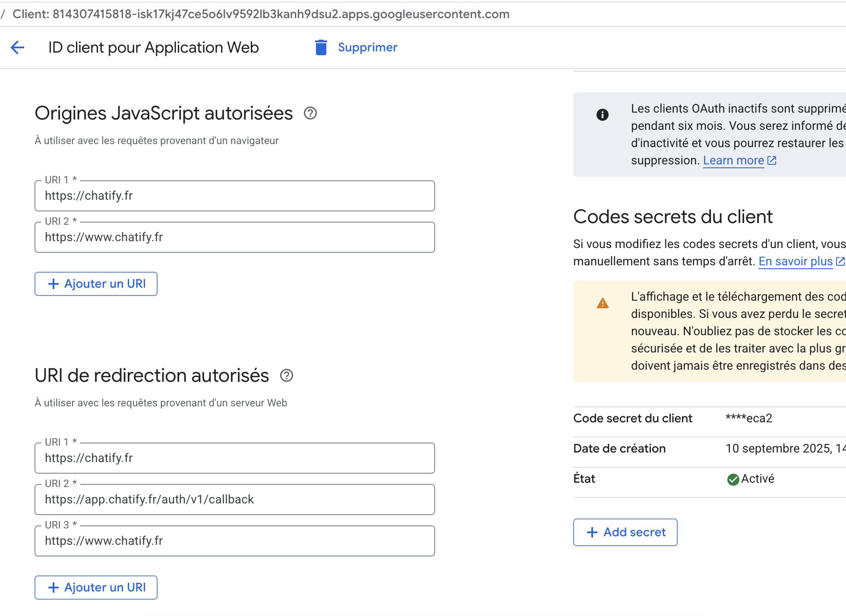This screenshot has width=846, height=616.
Task: Click the Supprimer button
Action: tap(367, 47)
